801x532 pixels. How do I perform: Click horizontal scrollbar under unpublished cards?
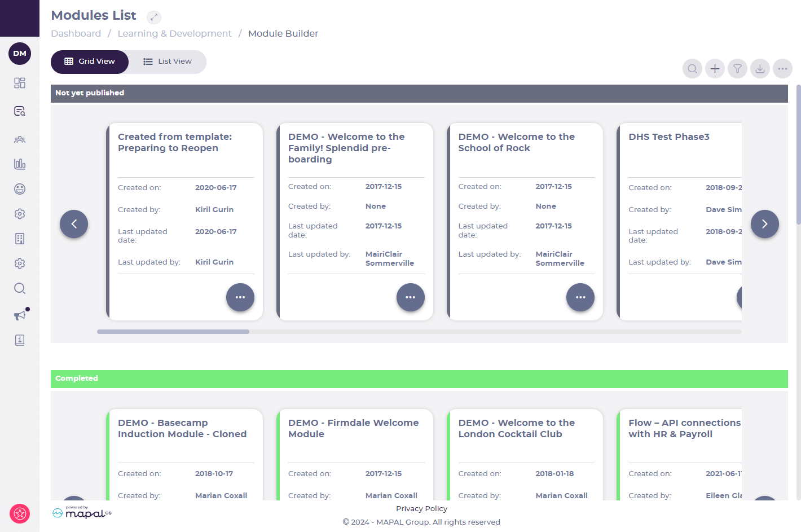pos(173,332)
